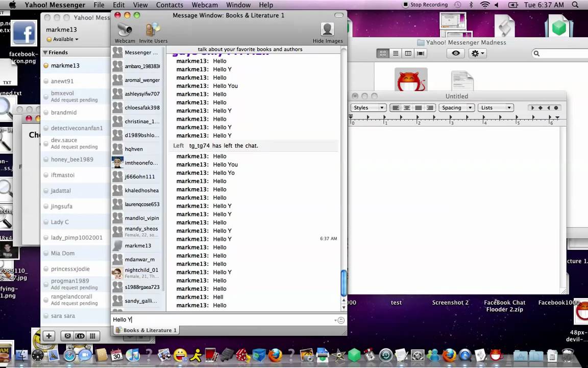Open the File menu
This screenshot has height=368, width=588.
point(99,5)
